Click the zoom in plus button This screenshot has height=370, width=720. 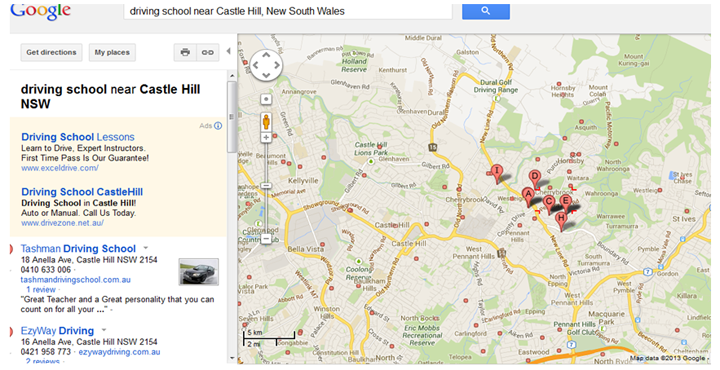point(266,137)
